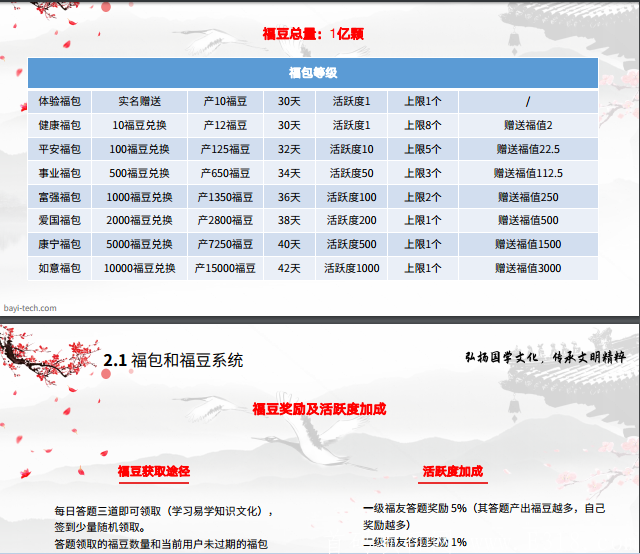Click the '康宁福包' row label

tap(60, 244)
